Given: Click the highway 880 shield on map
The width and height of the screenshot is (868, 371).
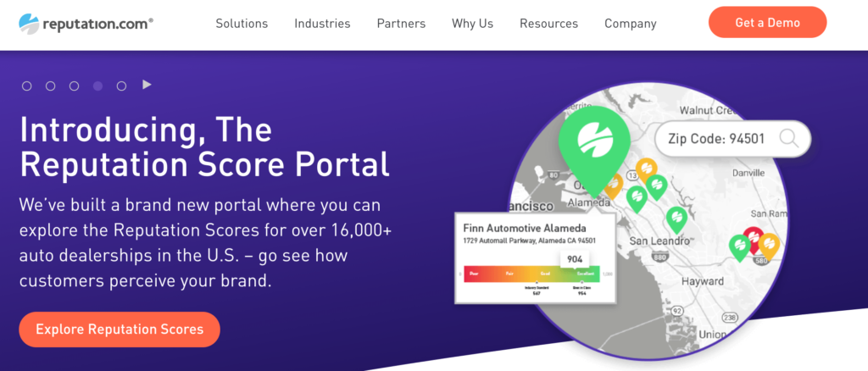Looking at the screenshot, I should pos(659,257).
